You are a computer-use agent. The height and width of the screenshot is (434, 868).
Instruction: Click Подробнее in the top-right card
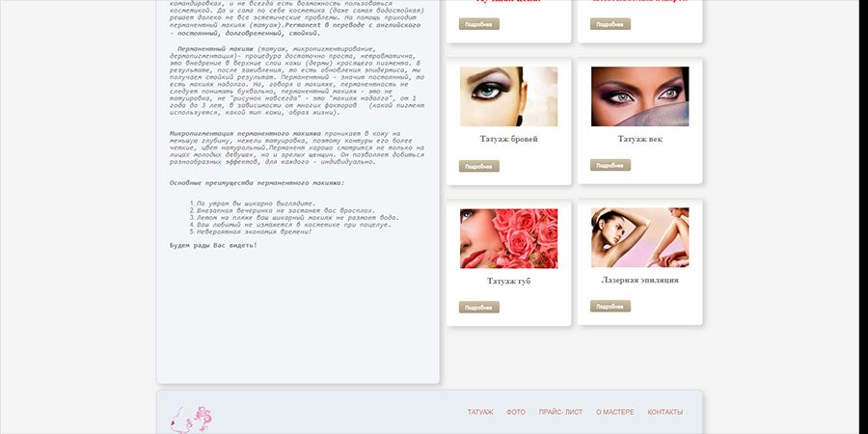coord(610,24)
